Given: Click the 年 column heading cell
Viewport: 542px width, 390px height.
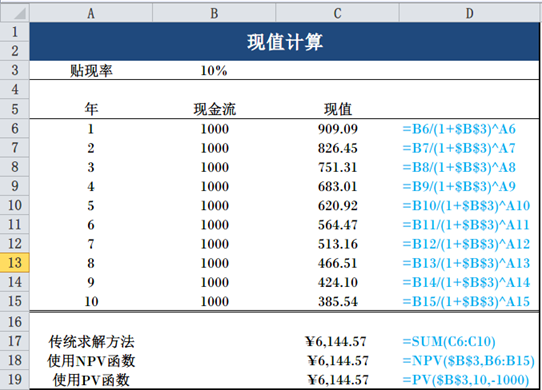Looking at the screenshot, I should (x=91, y=109).
